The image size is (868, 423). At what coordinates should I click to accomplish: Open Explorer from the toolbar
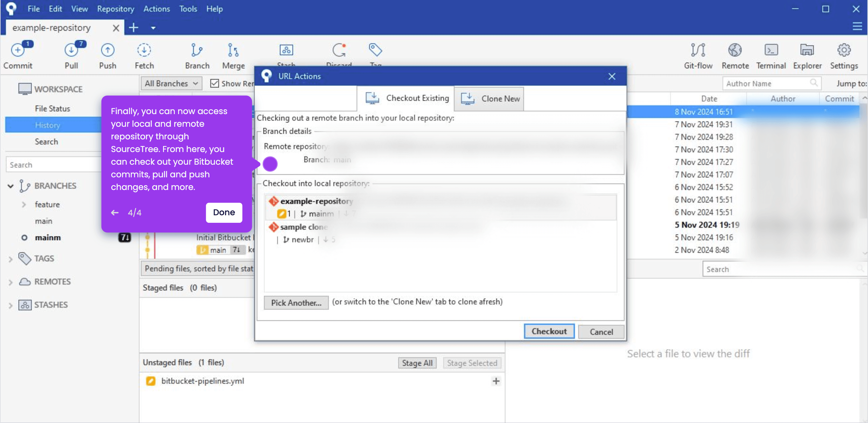click(807, 55)
